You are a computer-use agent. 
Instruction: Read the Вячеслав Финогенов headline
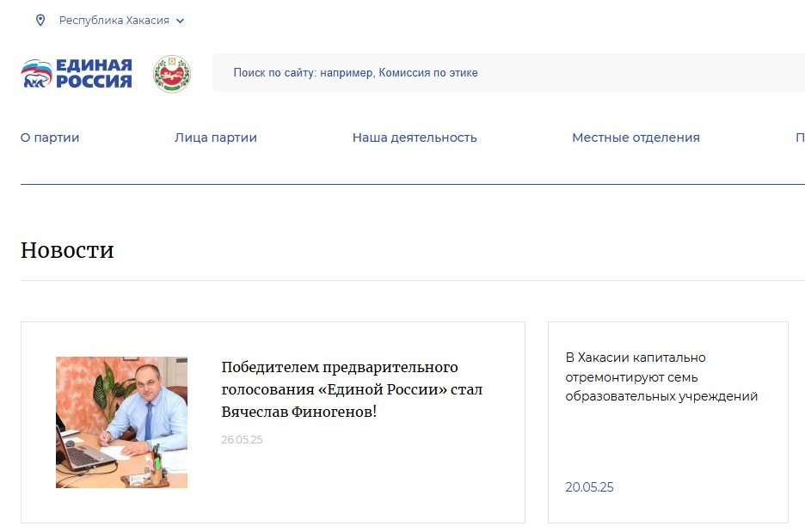(x=352, y=389)
